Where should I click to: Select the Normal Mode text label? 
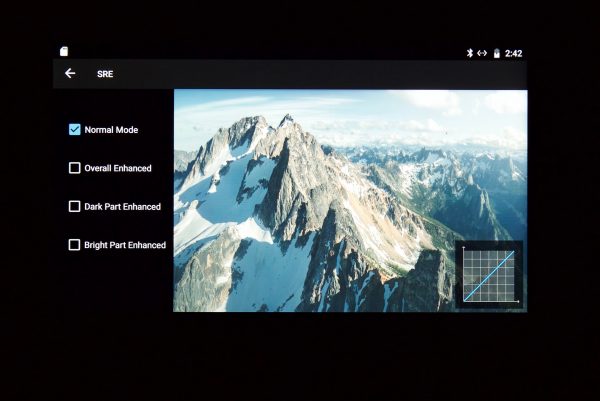(x=111, y=130)
